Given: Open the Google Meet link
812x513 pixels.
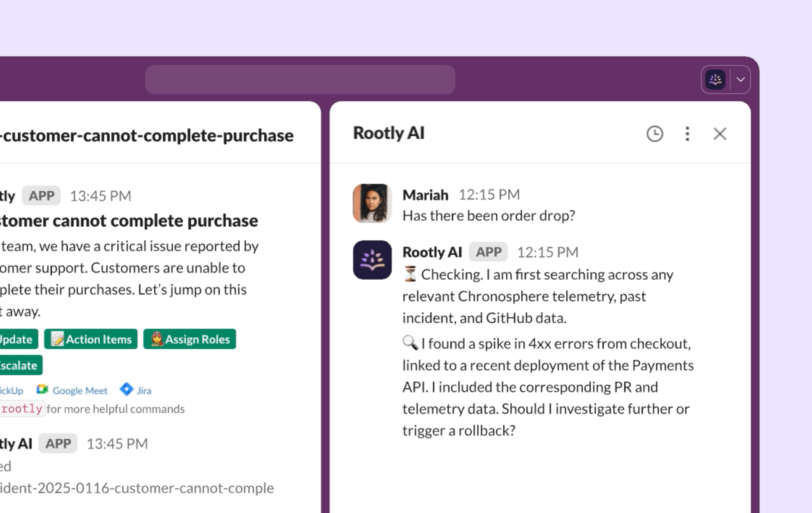Looking at the screenshot, I should point(80,391).
